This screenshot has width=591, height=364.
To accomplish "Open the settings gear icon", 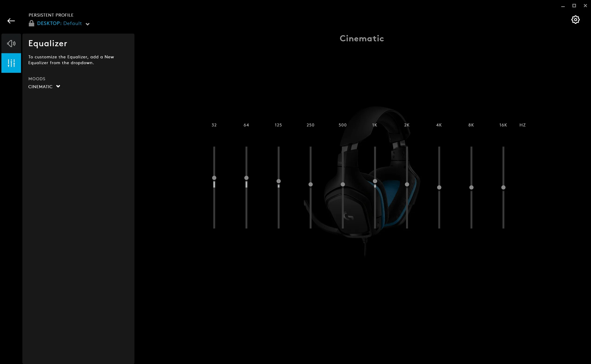I will [x=575, y=20].
